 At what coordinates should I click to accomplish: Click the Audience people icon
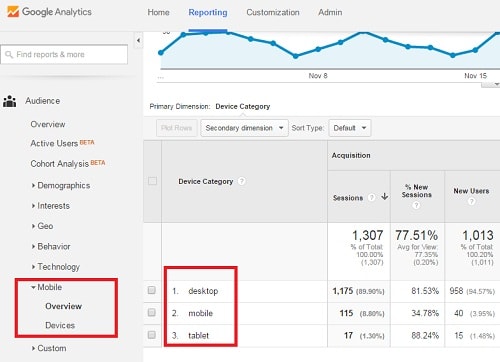[x=10, y=101]
